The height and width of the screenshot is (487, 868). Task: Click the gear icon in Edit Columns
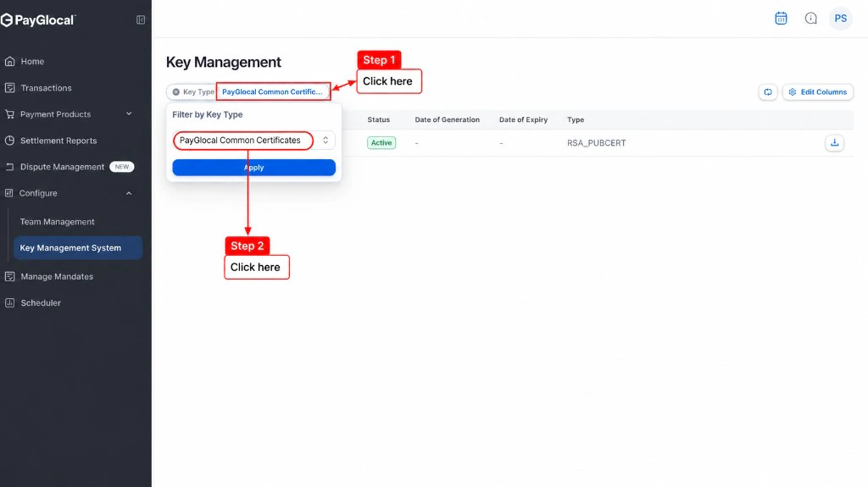click(793, 91)
